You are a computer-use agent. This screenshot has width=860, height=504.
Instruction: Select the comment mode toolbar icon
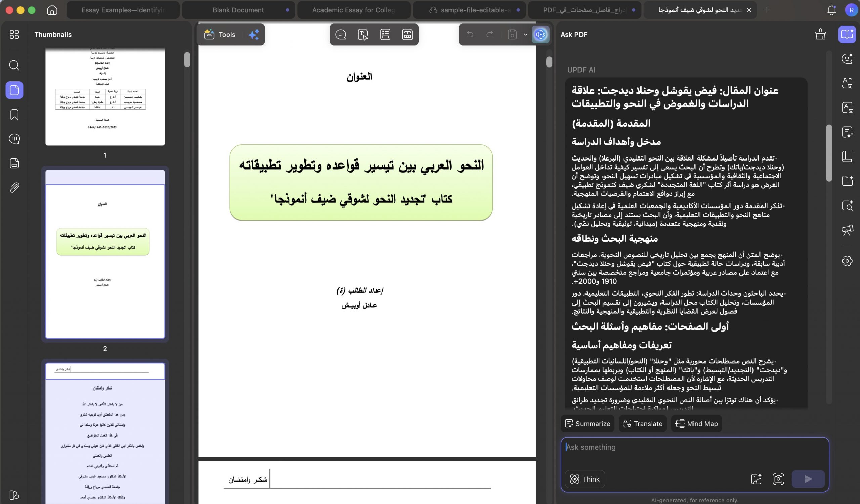(341, 35)
